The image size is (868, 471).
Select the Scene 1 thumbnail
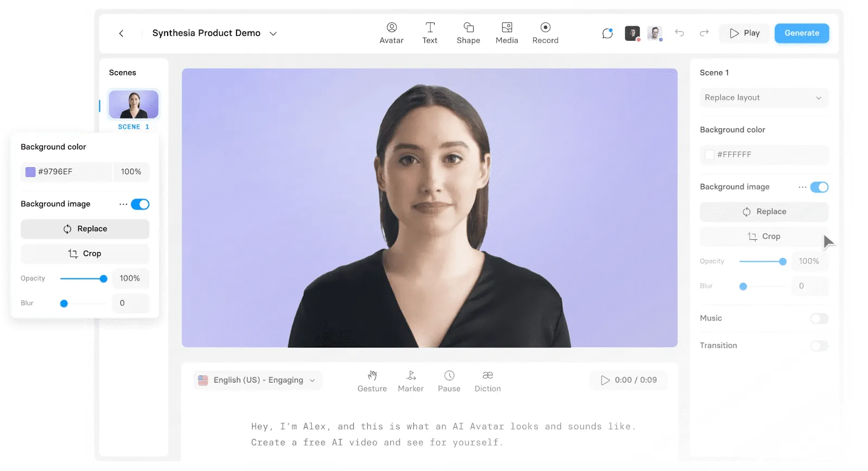pyautogui.click(x=133, y=105)
